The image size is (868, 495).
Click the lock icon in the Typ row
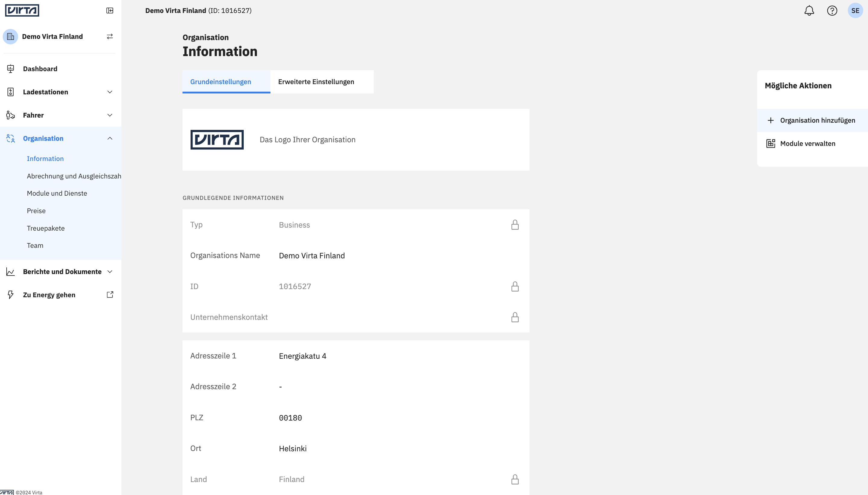click(515, 225)
